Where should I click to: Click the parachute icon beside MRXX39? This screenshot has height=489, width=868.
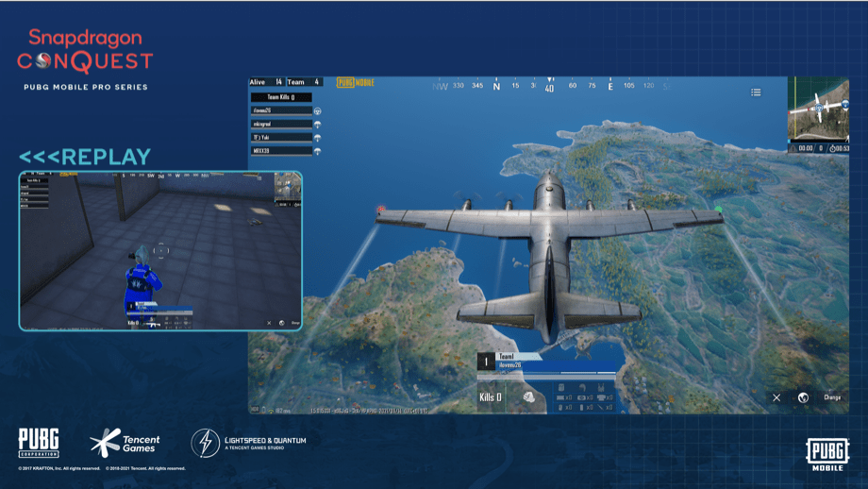point(318,151)
